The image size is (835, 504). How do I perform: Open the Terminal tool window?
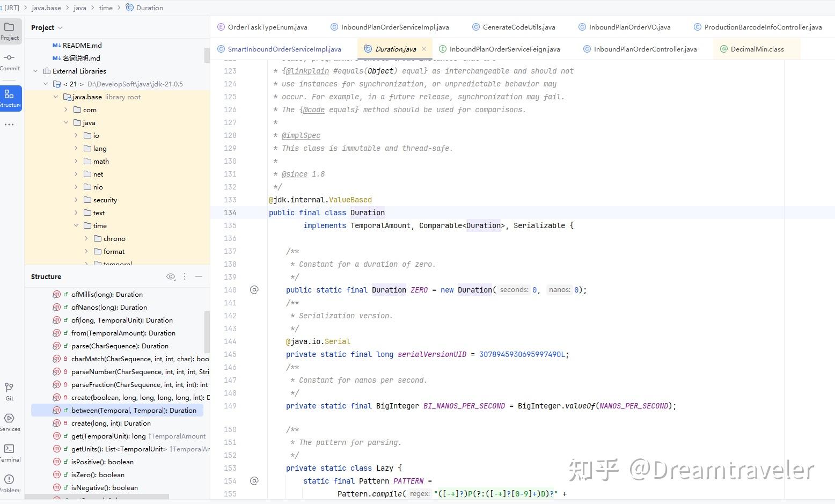[9, 453]
